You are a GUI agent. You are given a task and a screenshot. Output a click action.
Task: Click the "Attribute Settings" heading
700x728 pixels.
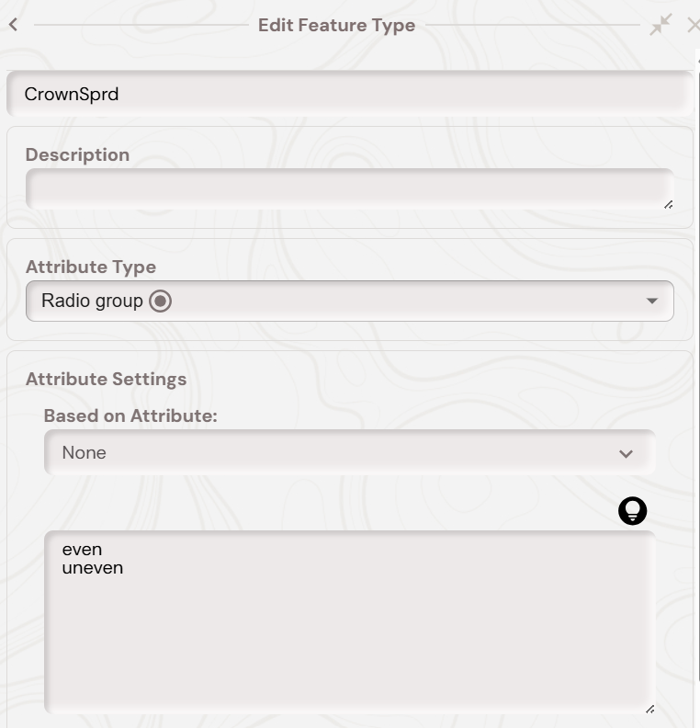(106, 379)
